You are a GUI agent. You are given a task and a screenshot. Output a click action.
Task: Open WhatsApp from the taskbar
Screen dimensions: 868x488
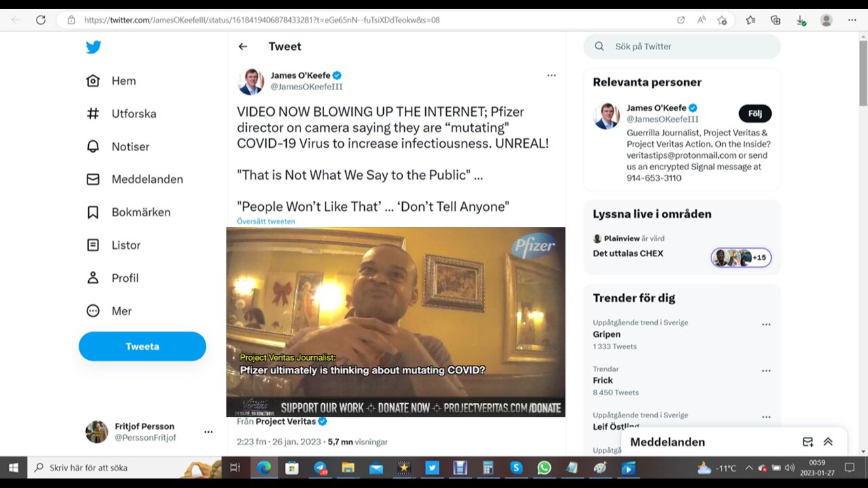[x=545, y=468]
